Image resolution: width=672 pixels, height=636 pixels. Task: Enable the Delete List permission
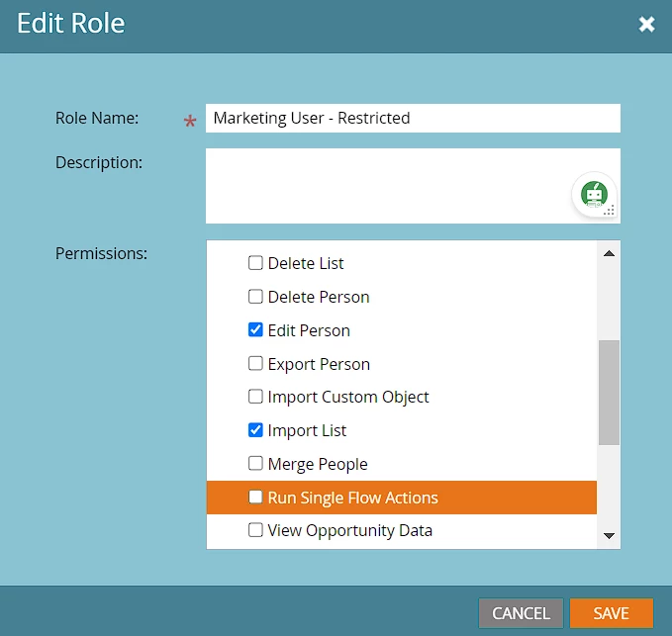click(255, 263)
